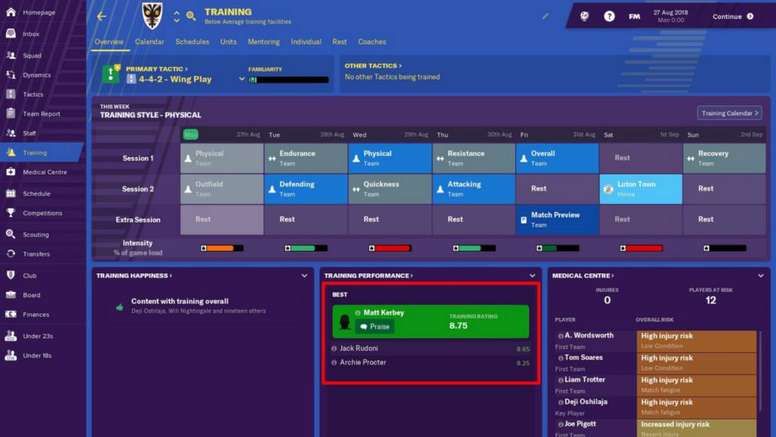Select Friday Match Preview session
Viewport: 776px width, 437px height.
(557, 220)
